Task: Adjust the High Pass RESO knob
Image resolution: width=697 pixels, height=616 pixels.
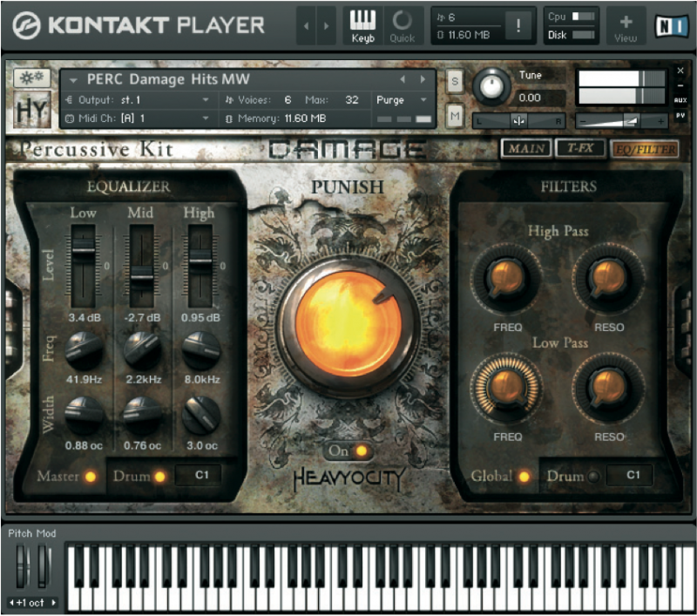Action: 608,278
